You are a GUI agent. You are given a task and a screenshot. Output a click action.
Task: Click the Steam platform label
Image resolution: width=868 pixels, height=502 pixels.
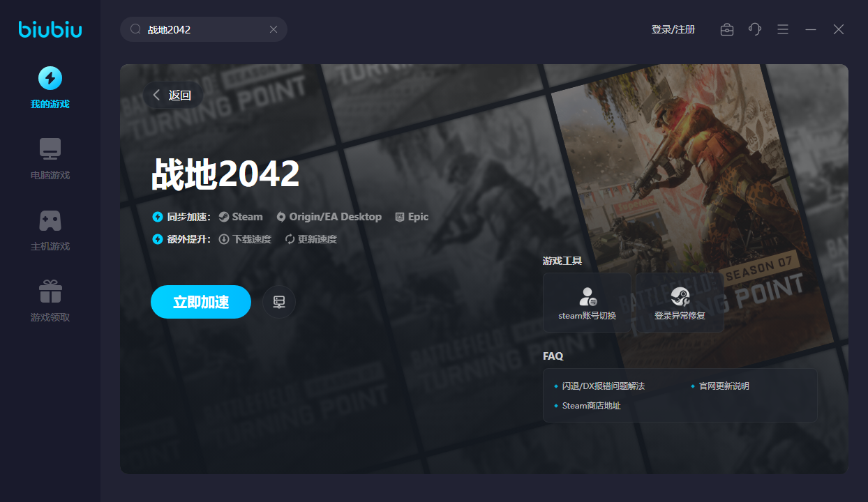point(241,217)
